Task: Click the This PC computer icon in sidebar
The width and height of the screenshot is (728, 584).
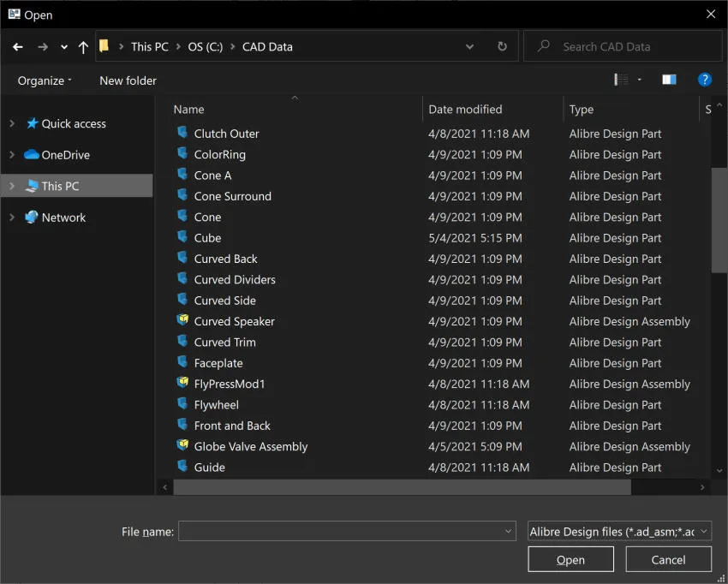Action: click(x=31, y=186)
